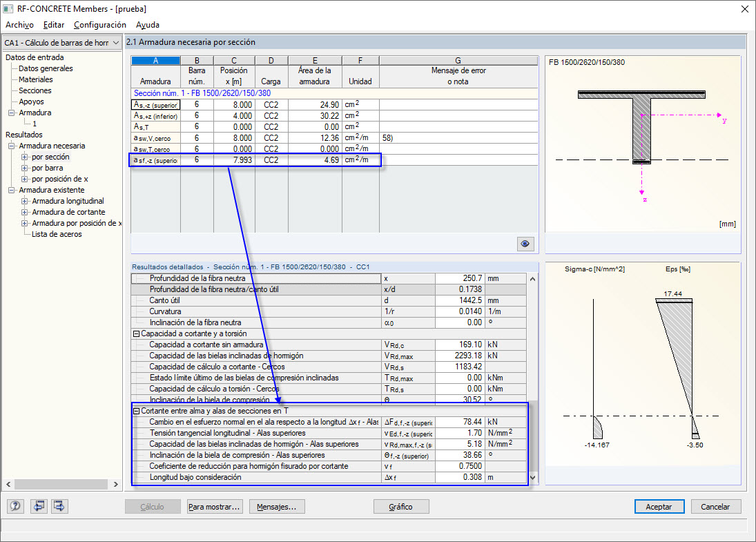Viewport: 756px width, 542px height.
Task: Expand the Armadura de cortante node
Action: click(25, 212)
